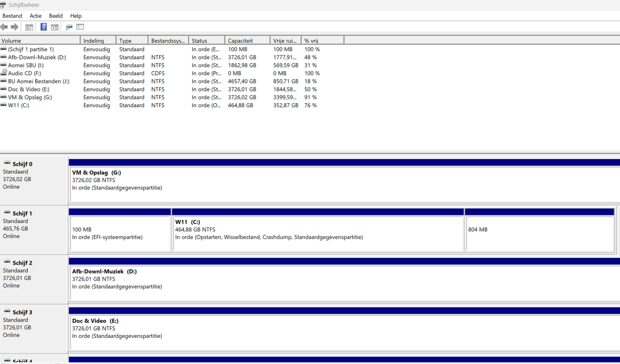Click the CDFS file system cell

[x=158, y=73]
